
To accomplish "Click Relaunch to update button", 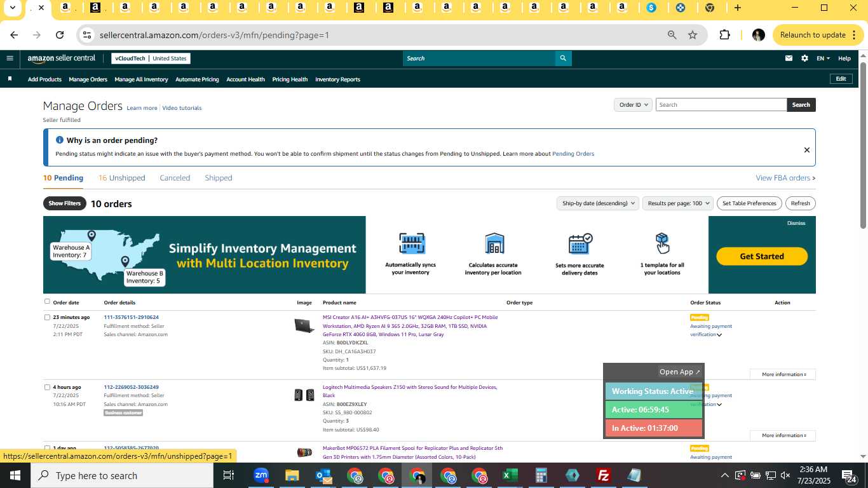I will coord(818,35).
